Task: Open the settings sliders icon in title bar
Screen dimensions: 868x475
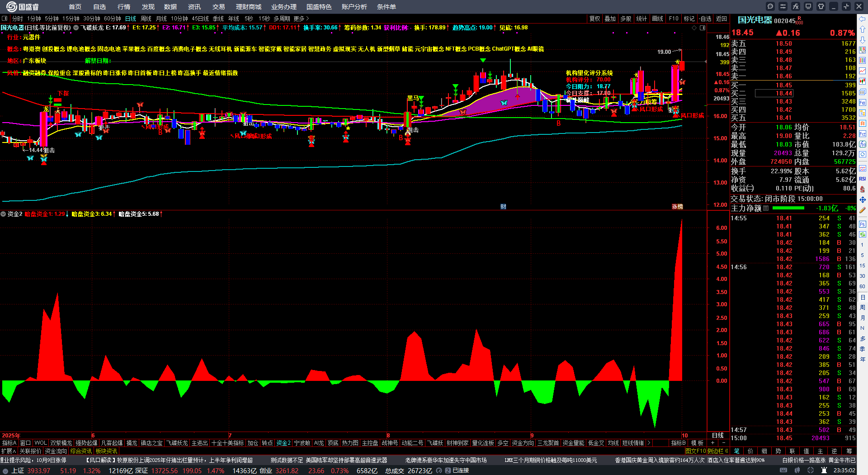Action: [783, 6]
